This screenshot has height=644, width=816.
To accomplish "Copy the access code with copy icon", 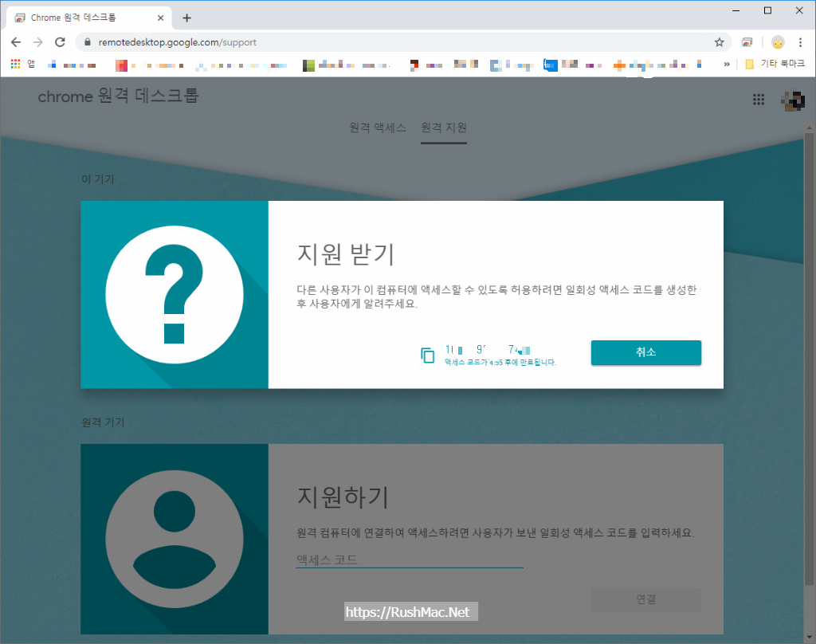I will [427, 355].
